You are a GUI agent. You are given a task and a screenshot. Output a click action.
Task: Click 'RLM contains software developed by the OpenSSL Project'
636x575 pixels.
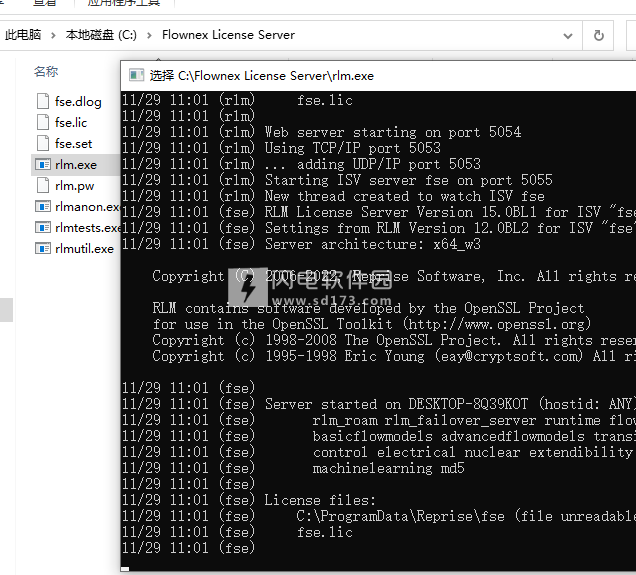(368, 308)
